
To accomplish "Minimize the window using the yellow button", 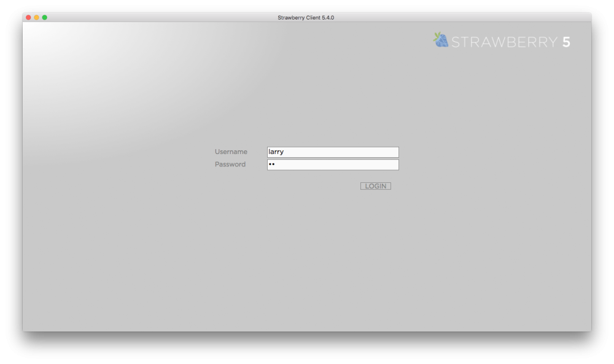I will coord(36,17).
